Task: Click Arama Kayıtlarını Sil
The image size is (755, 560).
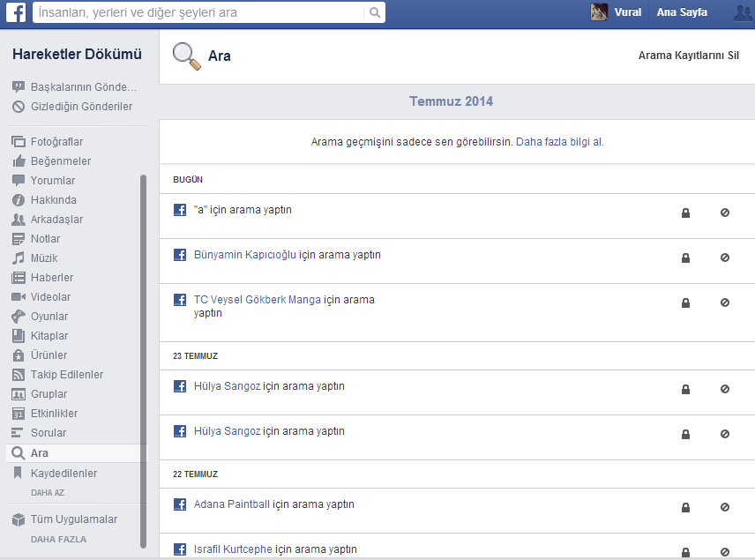Action: tap(689, 56)
